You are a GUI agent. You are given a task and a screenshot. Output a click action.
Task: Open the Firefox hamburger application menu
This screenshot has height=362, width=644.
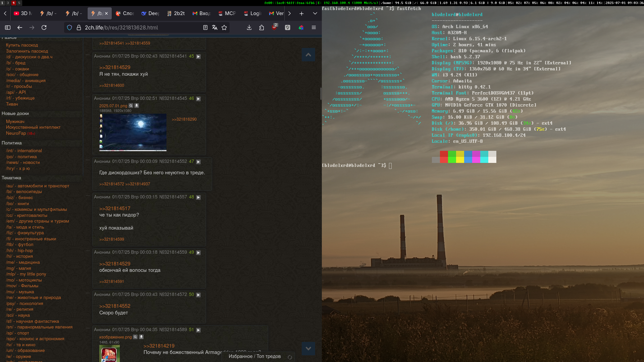(314, 28)
